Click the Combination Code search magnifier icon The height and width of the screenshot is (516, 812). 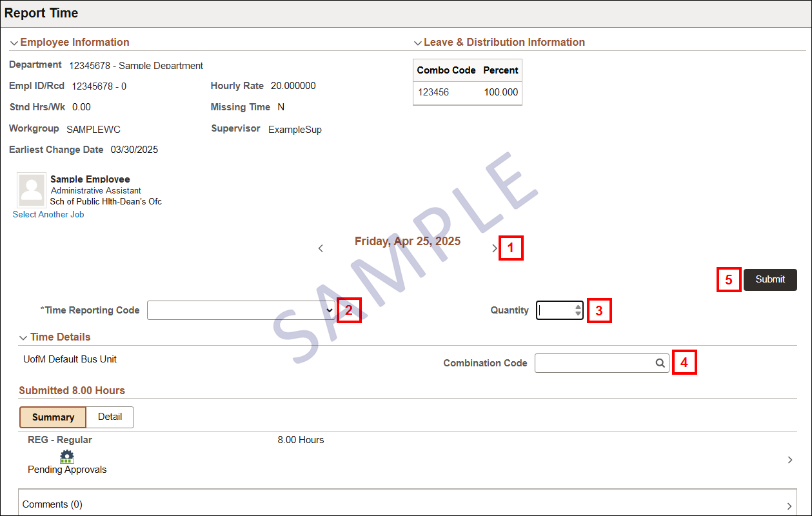click(x=660, y=363)
